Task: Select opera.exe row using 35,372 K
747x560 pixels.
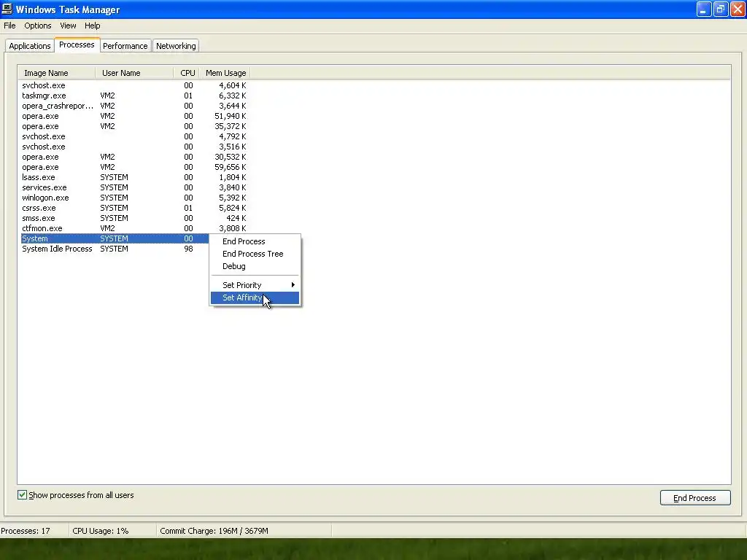Action: [134, 126]
